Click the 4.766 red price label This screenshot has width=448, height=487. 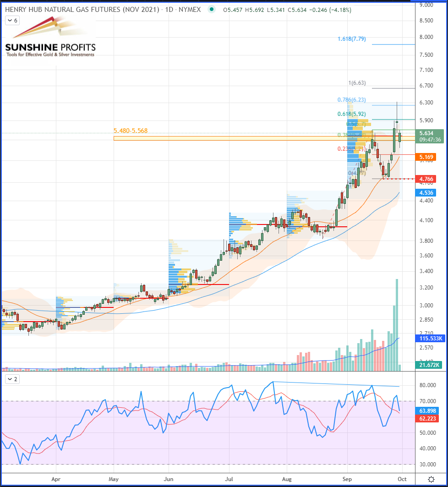[x=426, y=179]
